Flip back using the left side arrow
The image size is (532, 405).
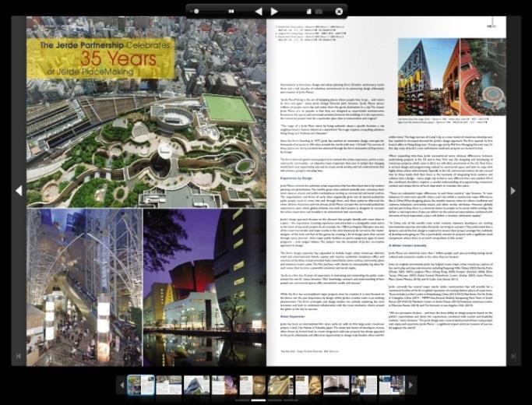pos(19,191)
